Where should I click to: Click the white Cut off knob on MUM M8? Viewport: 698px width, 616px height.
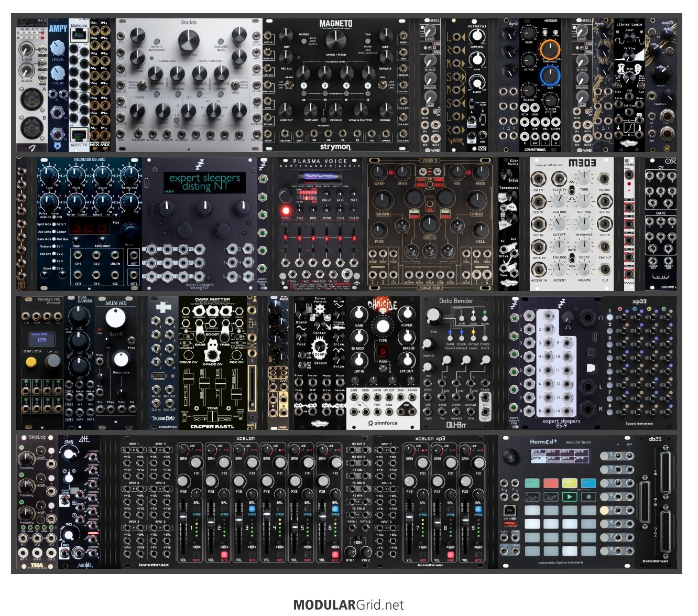click(115, 318)
